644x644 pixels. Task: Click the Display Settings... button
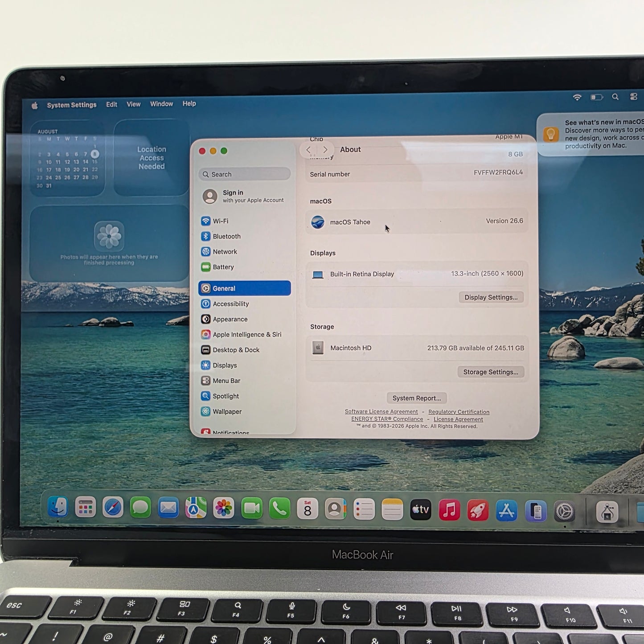[x=491, y=297]
